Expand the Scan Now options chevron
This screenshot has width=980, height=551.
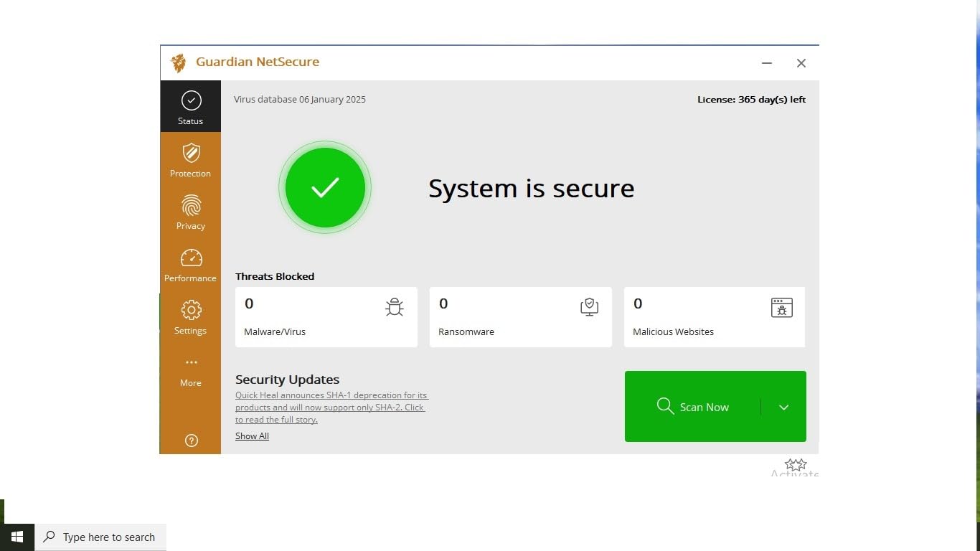click(x=783, y=406)
